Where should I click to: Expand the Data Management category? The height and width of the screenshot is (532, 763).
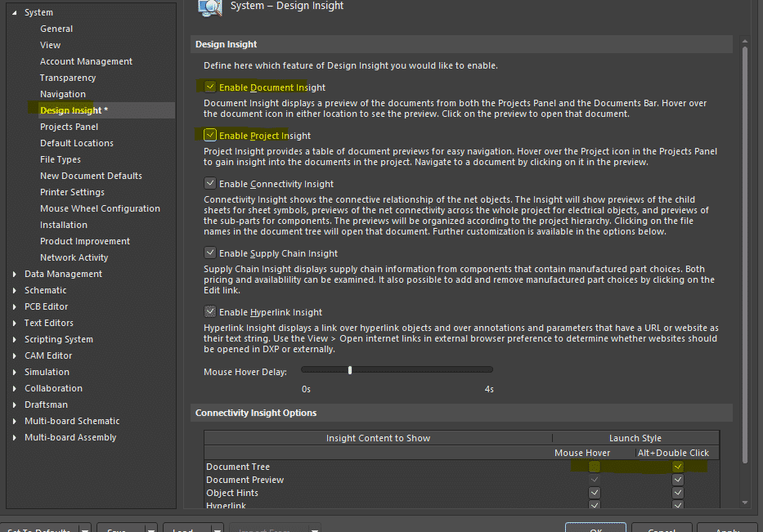point(15,275)
